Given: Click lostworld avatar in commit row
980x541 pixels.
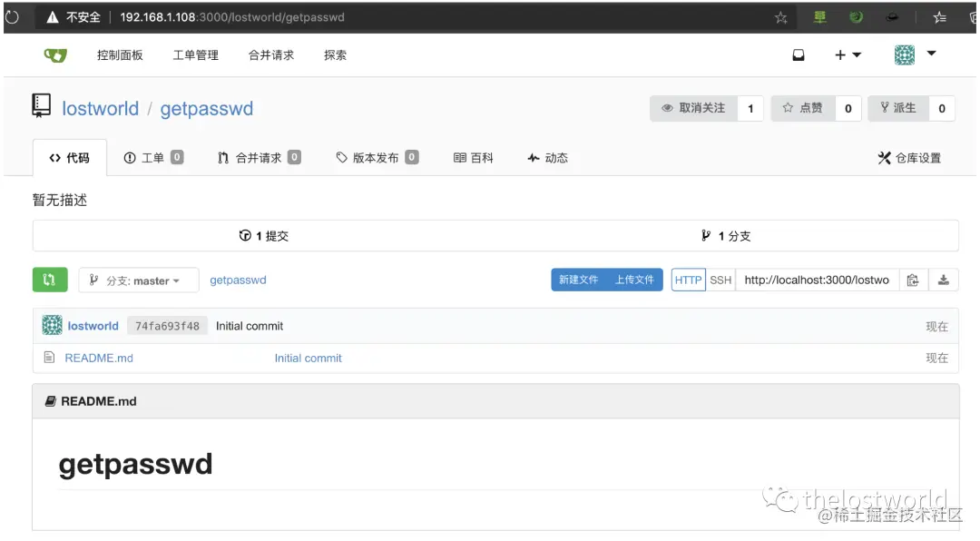Looking at the screenshot, I should (52, 325).
